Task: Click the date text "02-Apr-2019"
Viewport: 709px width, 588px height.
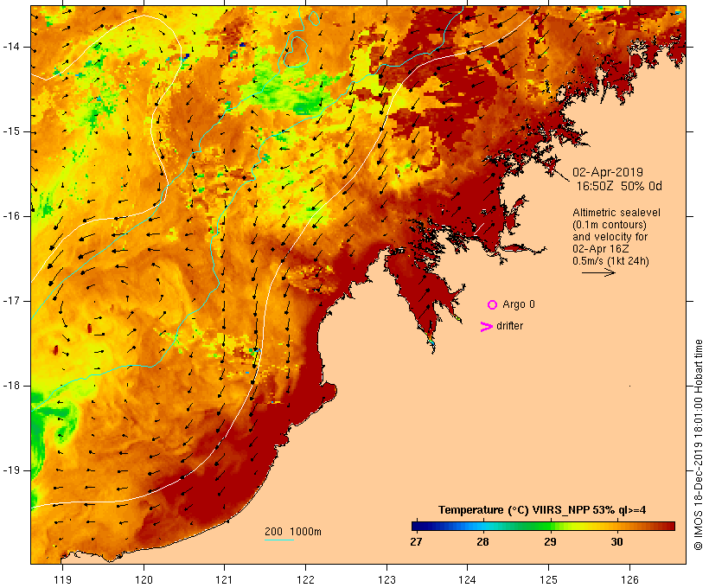Action: tap(608, 172)
